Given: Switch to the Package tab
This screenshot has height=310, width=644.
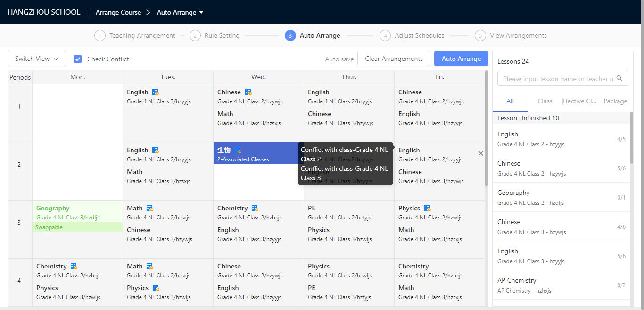Looking at the screenshot, I should (x=615, y=101).
